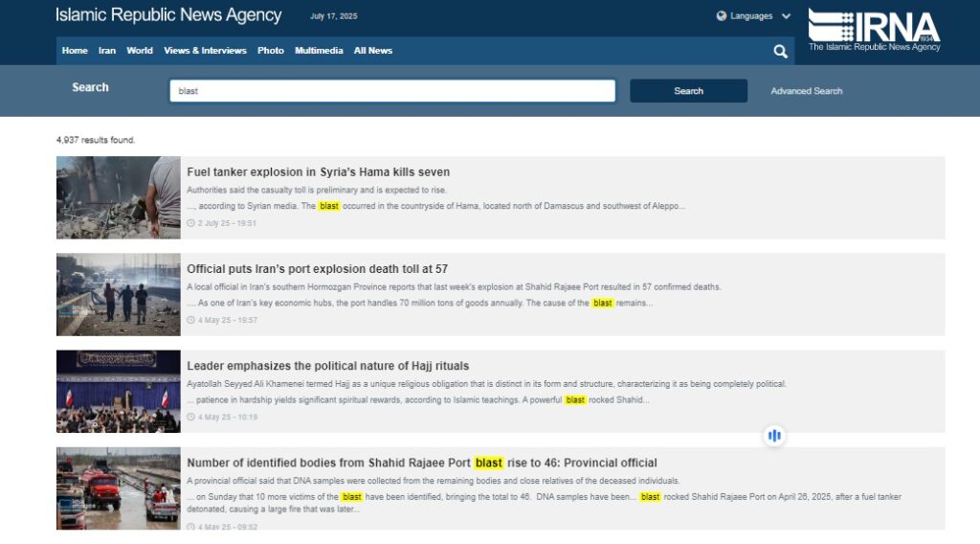Navigate to Multimedia
This screenshot has width=980, height=544.
coord(319,51)
